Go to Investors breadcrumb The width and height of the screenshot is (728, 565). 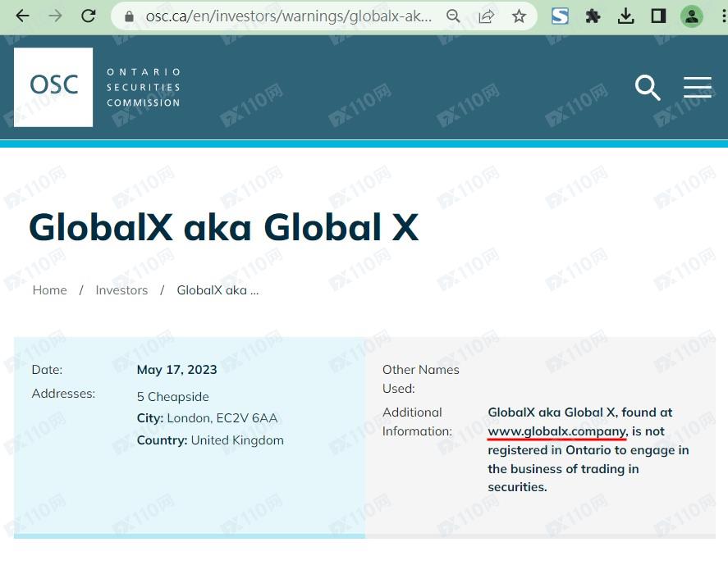click(121, 290)
